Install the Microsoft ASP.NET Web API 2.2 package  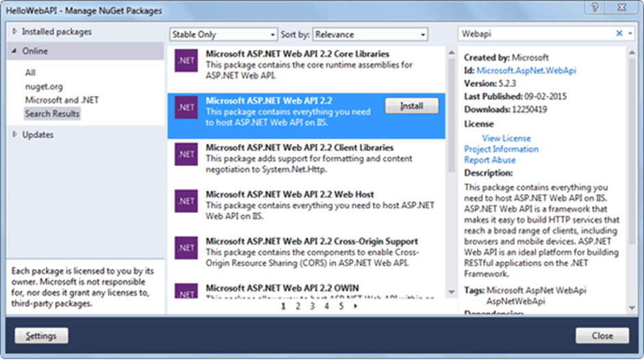[x=411, y=106]
